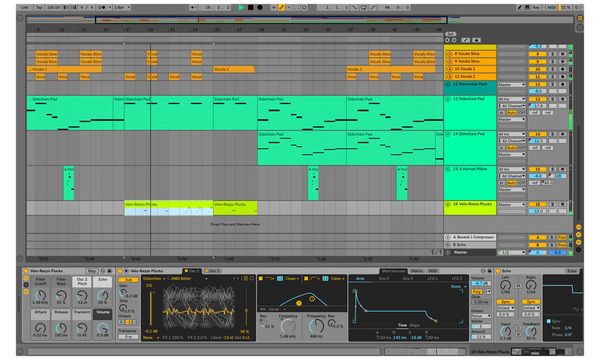Enable Draw Mode pencil in the top bar

520,7
